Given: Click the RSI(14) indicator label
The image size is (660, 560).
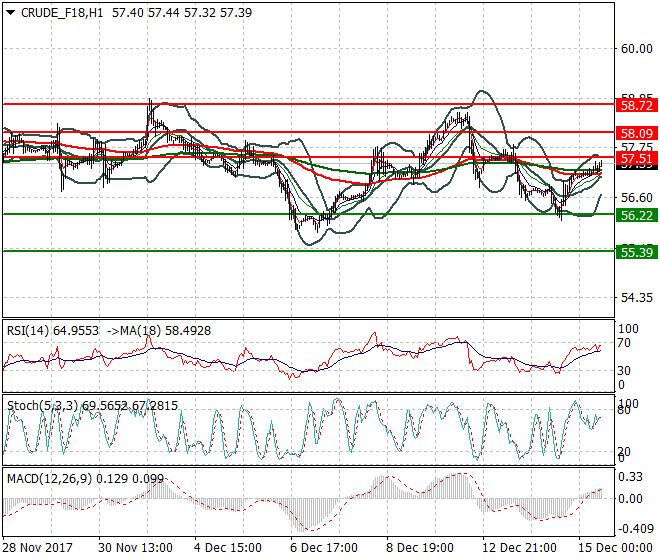Looking at the screenshot, I should click(x=29, y=331).
